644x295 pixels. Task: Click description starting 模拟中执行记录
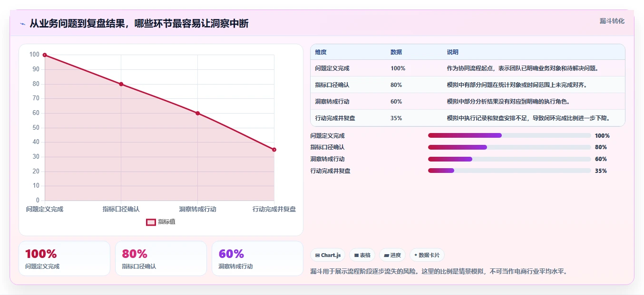point(529,118)
